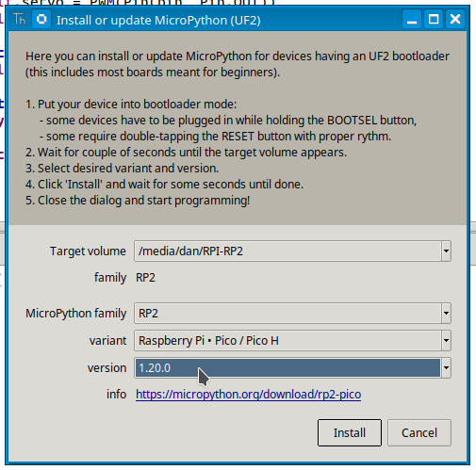Click the Install button
Image resolution: width=476 pixels, height=470 pixels.
[x=350, y=432]
